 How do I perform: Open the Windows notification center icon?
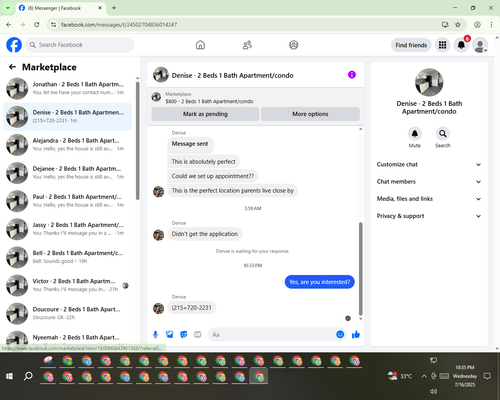(x=487, y=376)
